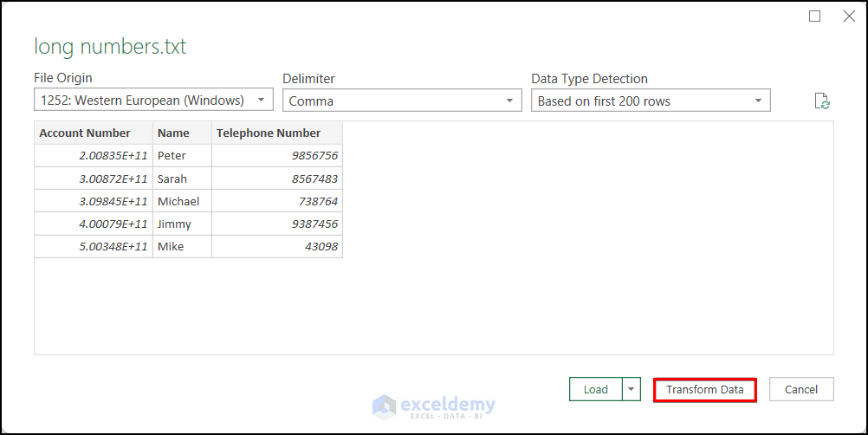Click the refresh preview file icon
The width and height of the screenshot is (868, 435).
pos(822,101)
